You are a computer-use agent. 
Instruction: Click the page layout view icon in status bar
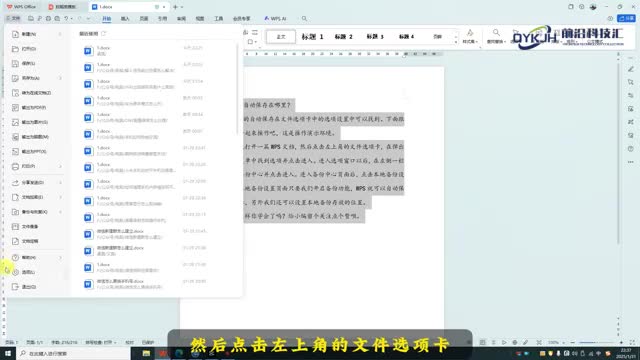coord(482,342)
